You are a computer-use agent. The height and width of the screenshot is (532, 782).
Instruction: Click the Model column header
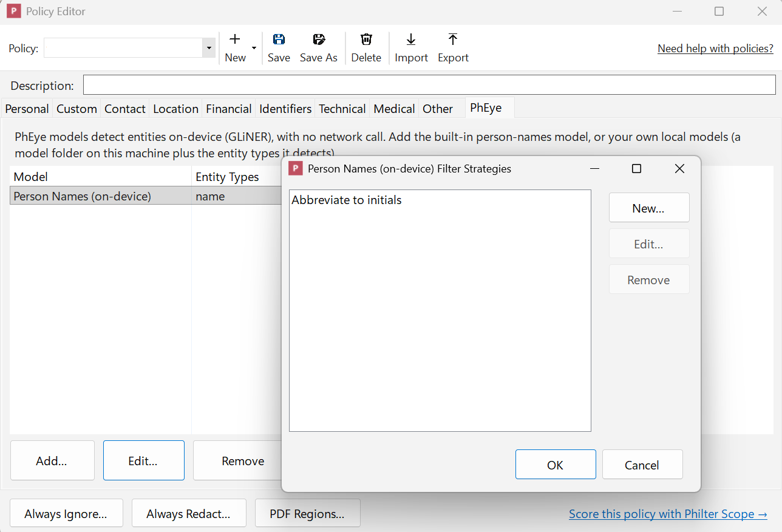click(x=101, y=177)
